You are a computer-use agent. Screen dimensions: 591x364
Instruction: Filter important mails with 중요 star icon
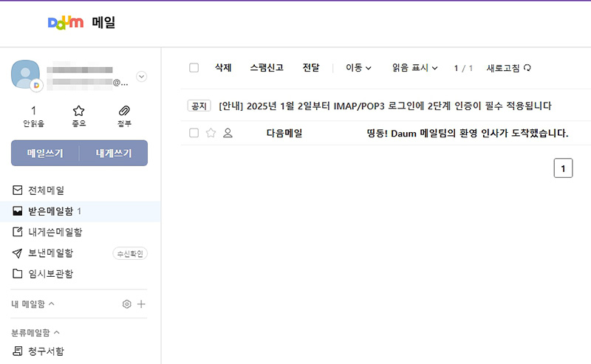pos(79,116)
